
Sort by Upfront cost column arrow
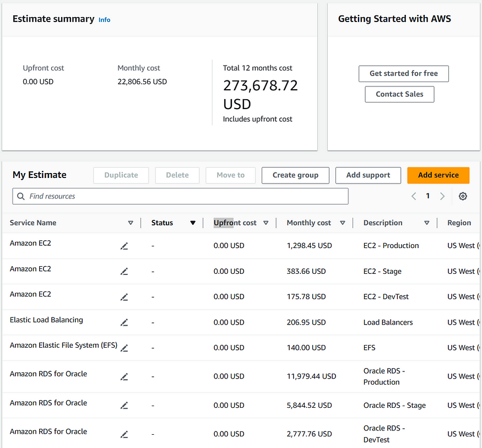tap(266, 223)
